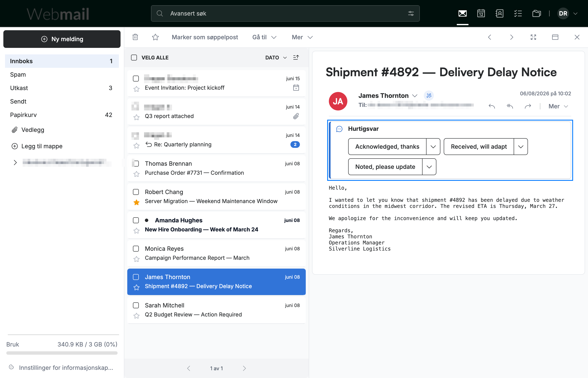Open the Mer menu in message header

558,106
